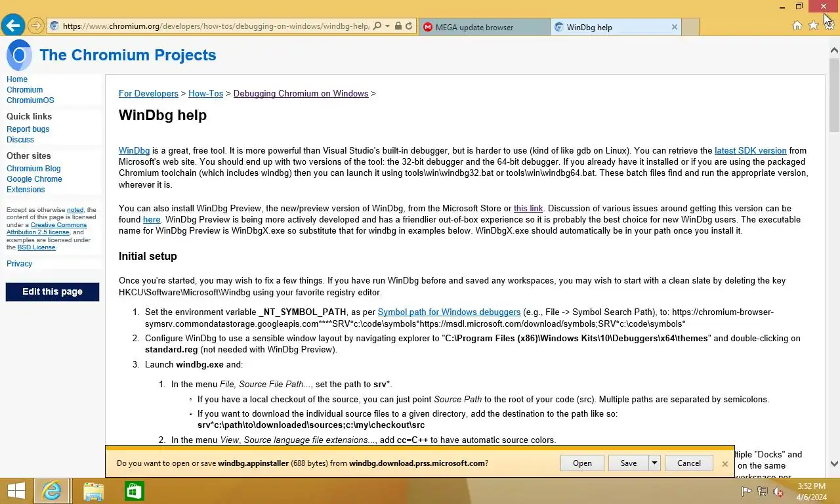Refresh the page with the reload icon

coord(409,26)
